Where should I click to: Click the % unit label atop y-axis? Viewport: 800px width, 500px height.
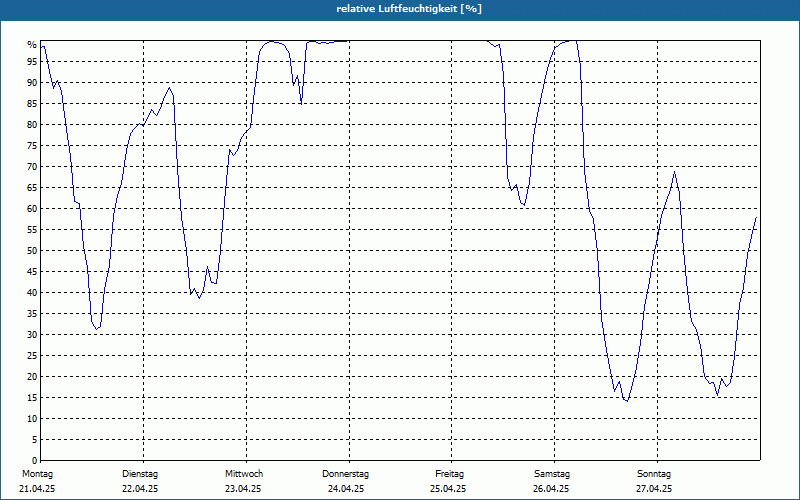(x=32, y=45)
